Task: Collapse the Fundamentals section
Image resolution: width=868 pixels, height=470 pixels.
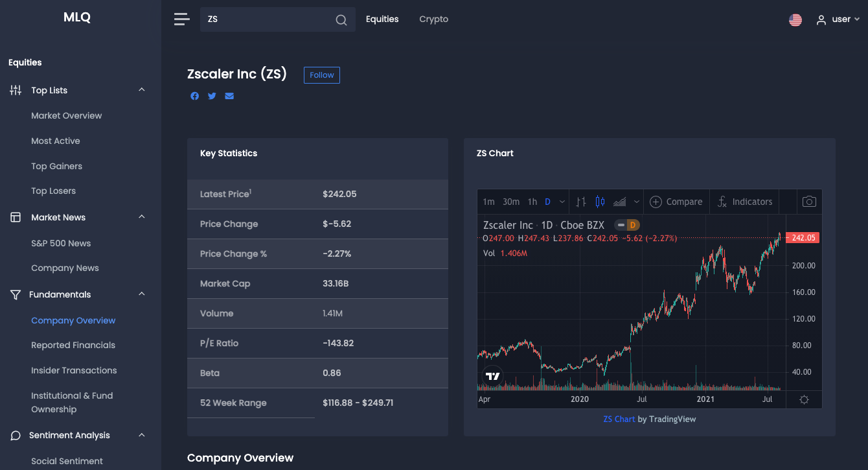Action: [x=142, y=294]
